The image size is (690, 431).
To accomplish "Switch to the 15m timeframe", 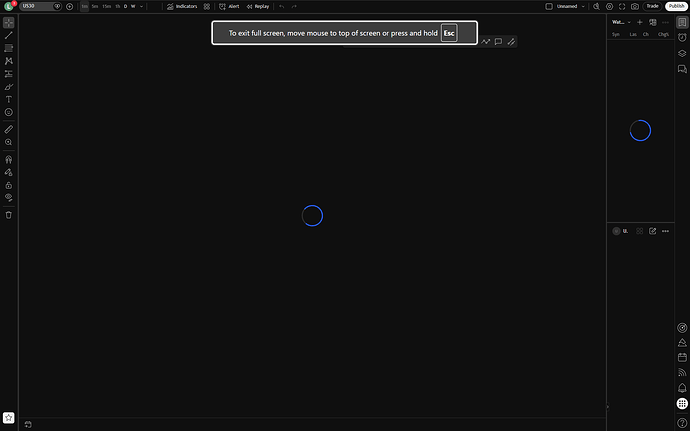I will point(106,6).
